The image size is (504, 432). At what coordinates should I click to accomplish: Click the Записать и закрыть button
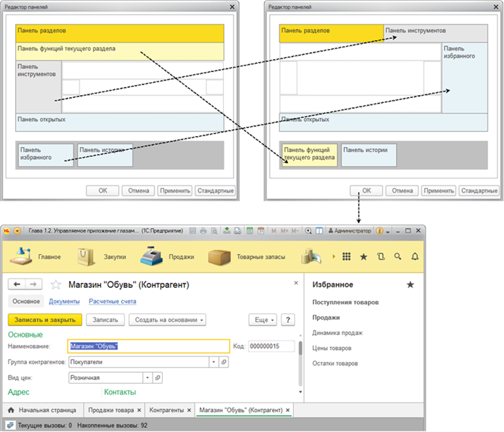[45, 320]
